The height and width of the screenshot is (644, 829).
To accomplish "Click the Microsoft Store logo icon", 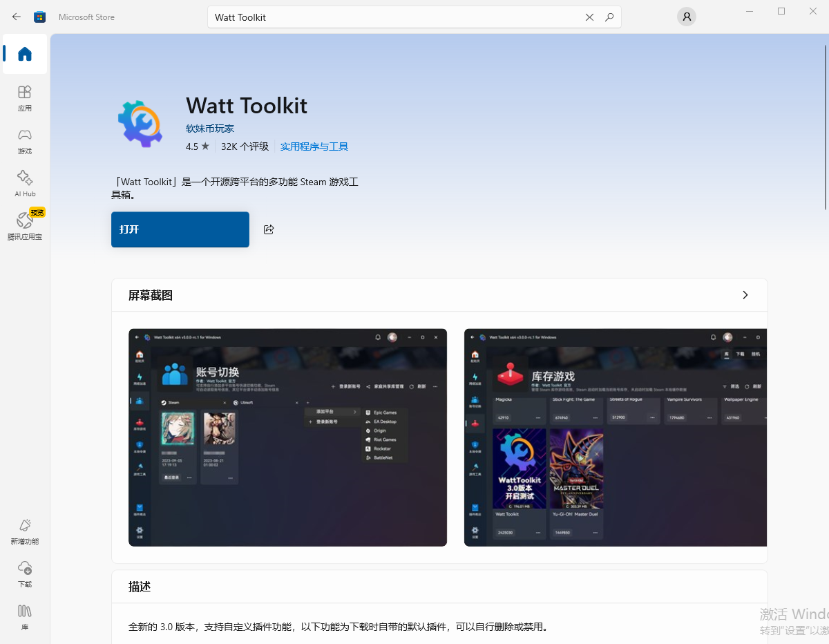I will 40,17.
